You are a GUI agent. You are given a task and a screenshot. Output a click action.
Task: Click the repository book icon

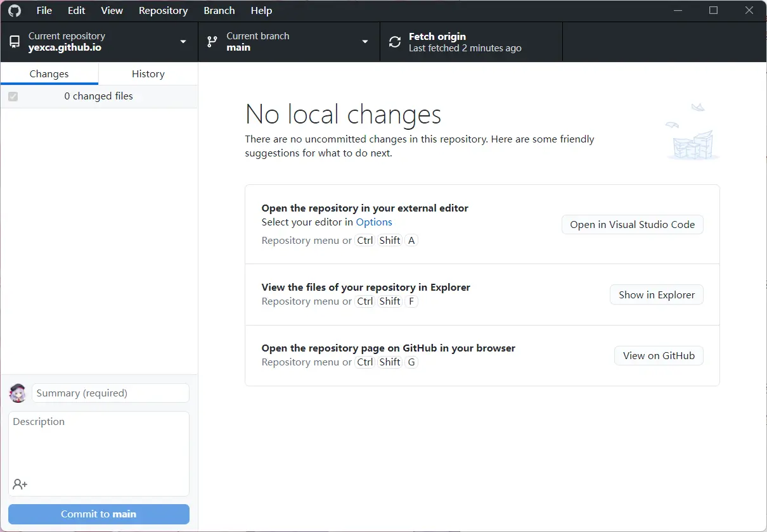click(x=15, y=41)
